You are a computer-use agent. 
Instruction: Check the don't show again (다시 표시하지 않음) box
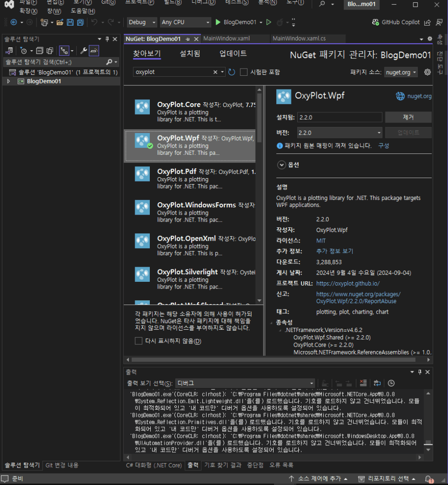click(139, 341)
